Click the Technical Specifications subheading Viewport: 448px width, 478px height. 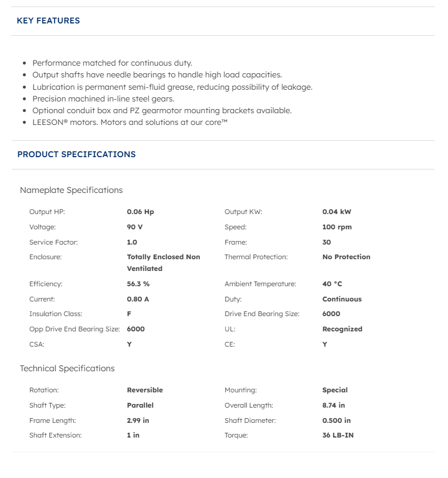click(67, 368)
